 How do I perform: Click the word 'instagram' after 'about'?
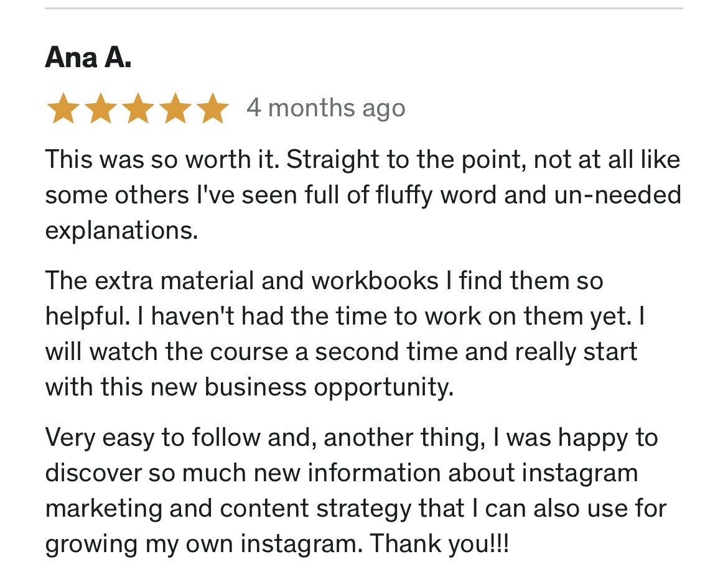(x=580, y=474)
